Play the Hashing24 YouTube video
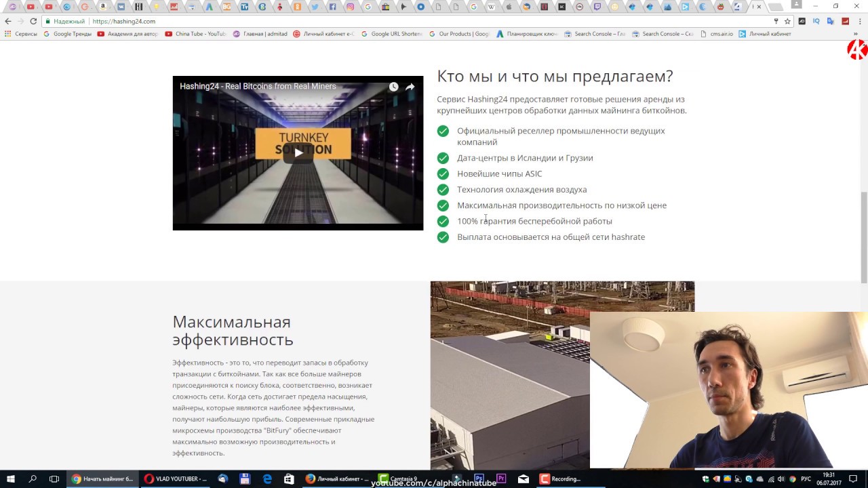 click(x=298, y=152)
